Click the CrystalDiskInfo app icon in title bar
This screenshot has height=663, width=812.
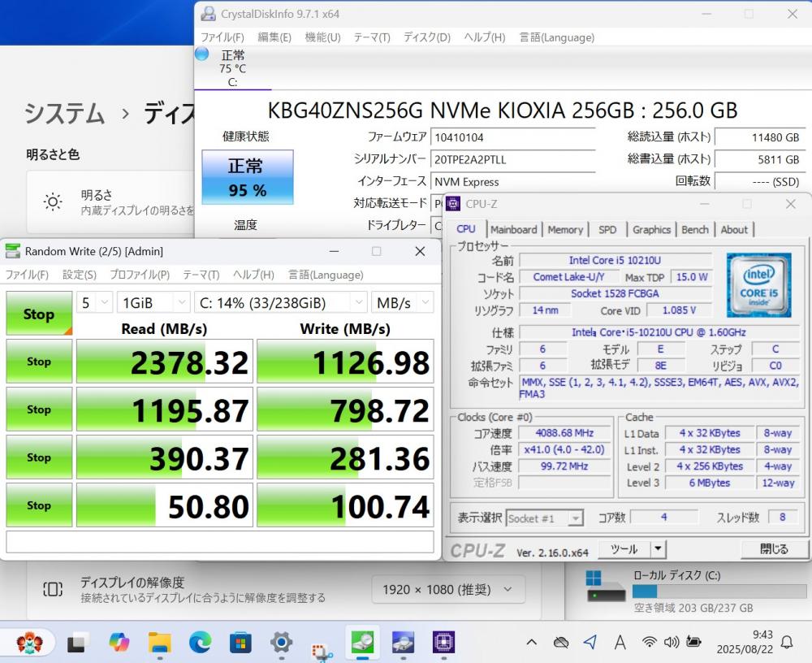click(208, 14)
